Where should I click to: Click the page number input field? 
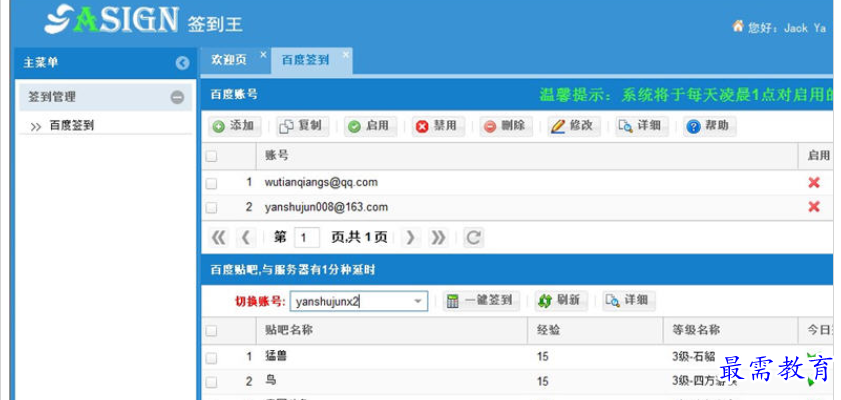[307, 238]
